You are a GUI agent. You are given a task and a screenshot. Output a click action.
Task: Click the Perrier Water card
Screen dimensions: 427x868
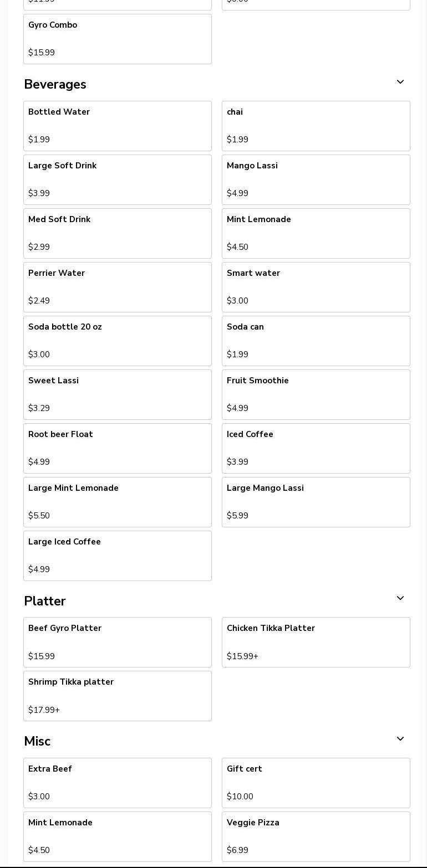tap(118, 287)
